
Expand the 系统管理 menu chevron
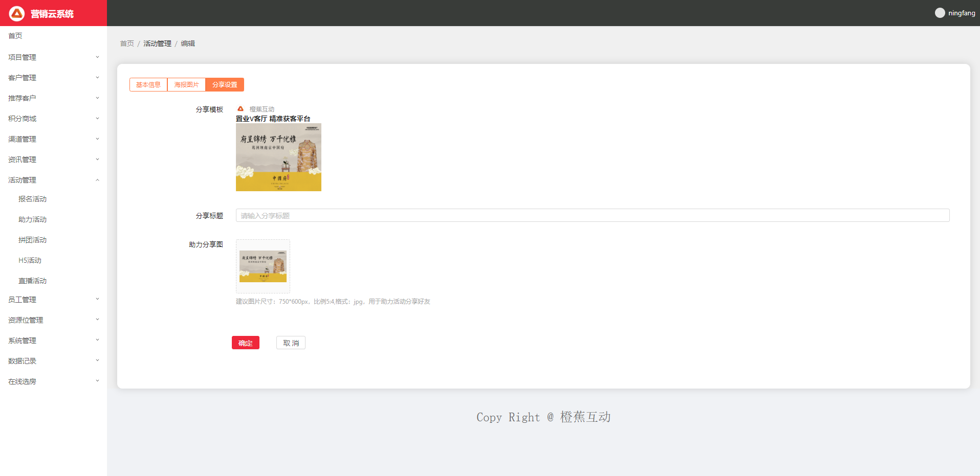[97, 340]
